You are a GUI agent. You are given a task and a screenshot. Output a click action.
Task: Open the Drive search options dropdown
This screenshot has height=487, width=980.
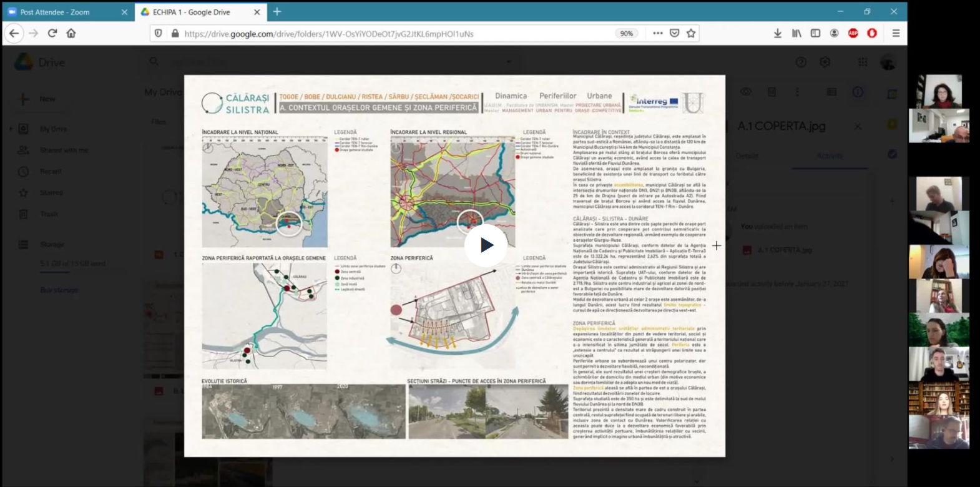509,62
